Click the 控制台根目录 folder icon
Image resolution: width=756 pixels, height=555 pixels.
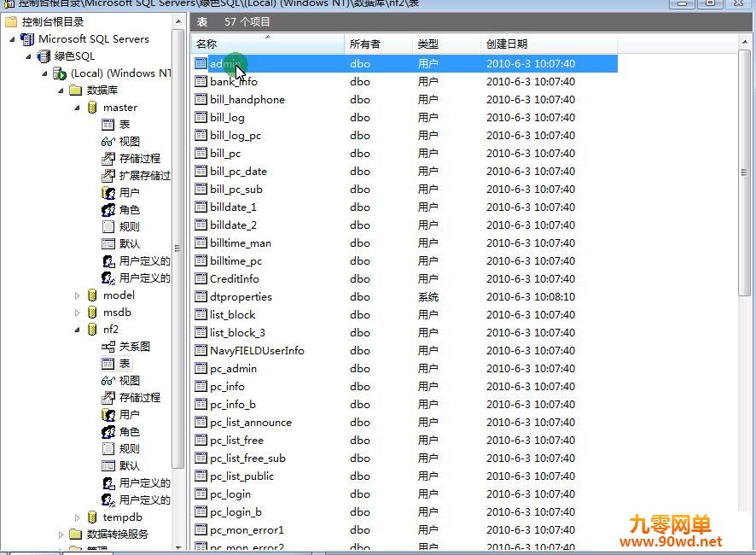(x=11, y=21)
